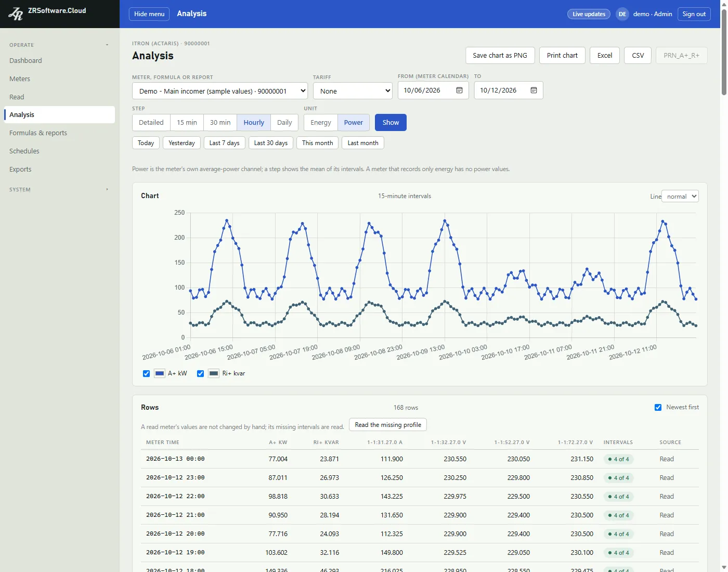
Task: Export data with the CSV button
Action: [638, 56]
